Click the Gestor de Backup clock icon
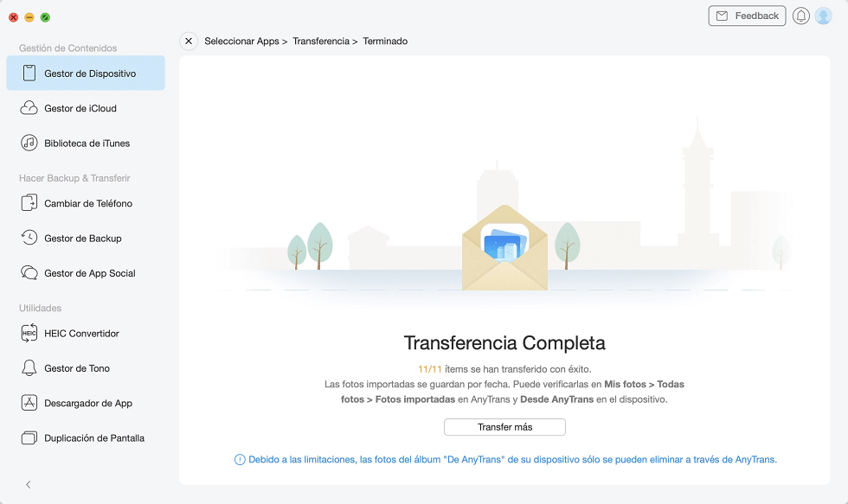The width and height of the screenshot is (848, 504). pos(29,238)
